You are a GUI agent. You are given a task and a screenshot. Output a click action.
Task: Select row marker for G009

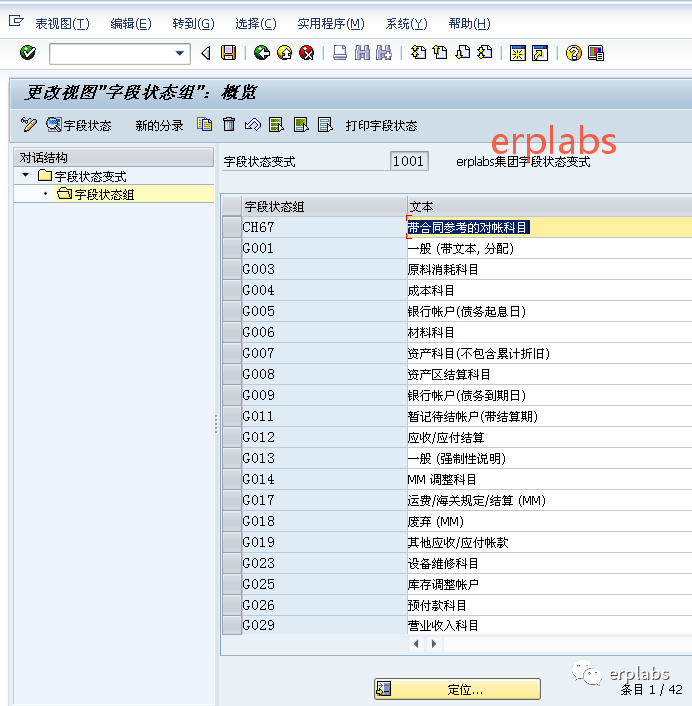click(x=232, y=395)
